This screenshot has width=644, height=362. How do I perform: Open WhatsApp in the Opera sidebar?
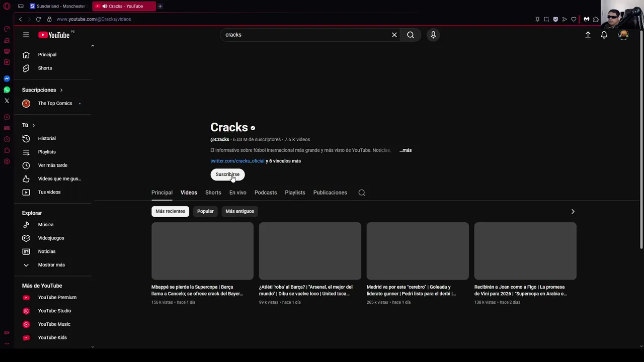click(x=7, y=89)
